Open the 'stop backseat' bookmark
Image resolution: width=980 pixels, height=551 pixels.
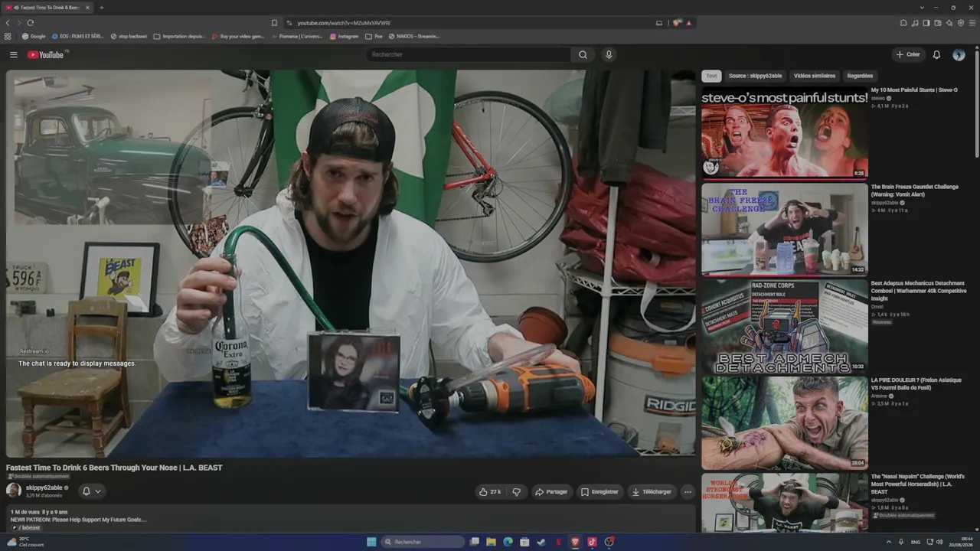pos(129,36)
